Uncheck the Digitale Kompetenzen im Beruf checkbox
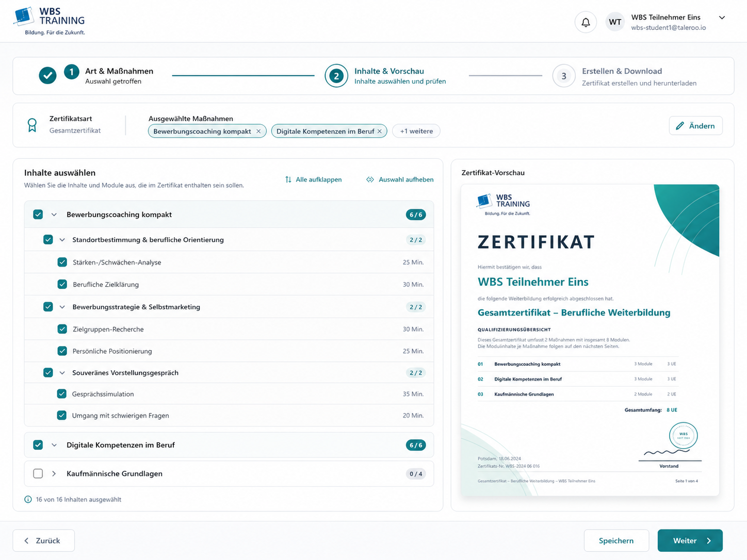 click(x=38, y=445)
